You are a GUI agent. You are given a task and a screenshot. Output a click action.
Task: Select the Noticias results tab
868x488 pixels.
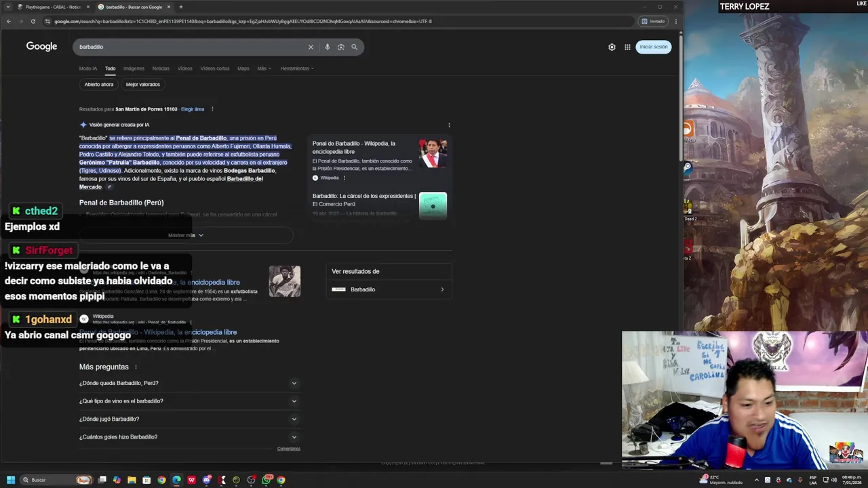161,68
